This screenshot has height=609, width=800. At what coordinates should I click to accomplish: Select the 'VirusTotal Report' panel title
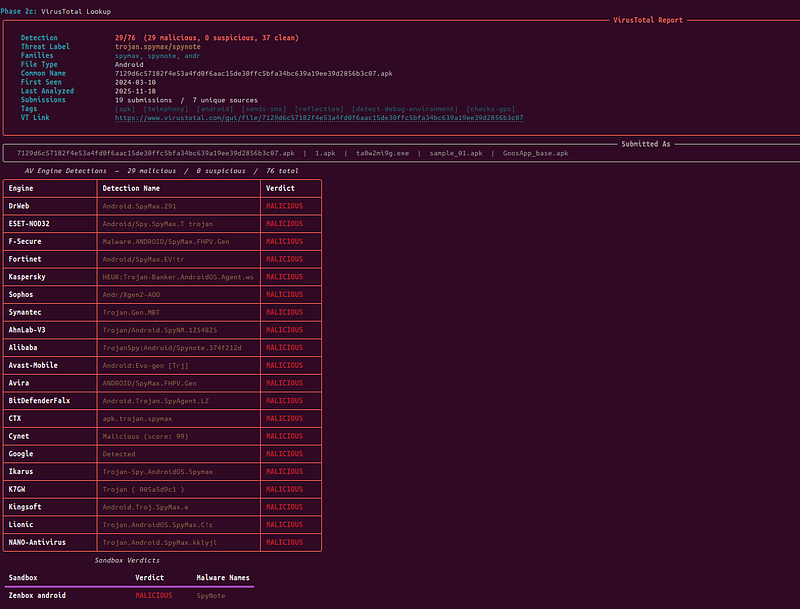click(647, 20)
